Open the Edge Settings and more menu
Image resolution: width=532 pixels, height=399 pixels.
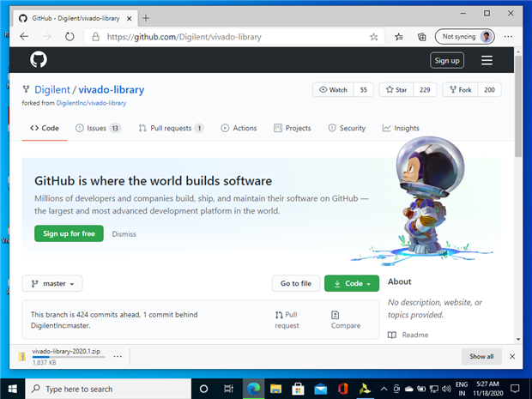coord(508,37)
